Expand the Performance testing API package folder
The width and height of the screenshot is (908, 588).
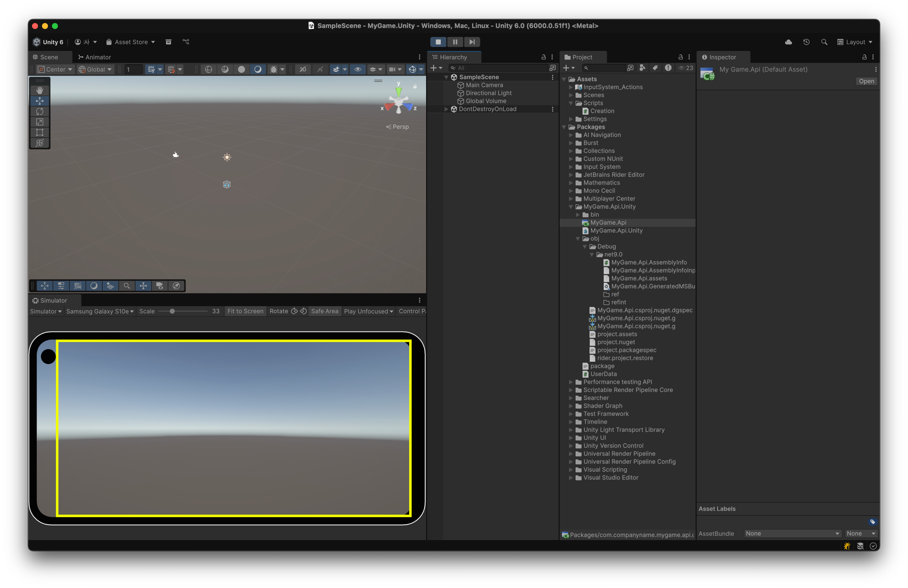571,382
